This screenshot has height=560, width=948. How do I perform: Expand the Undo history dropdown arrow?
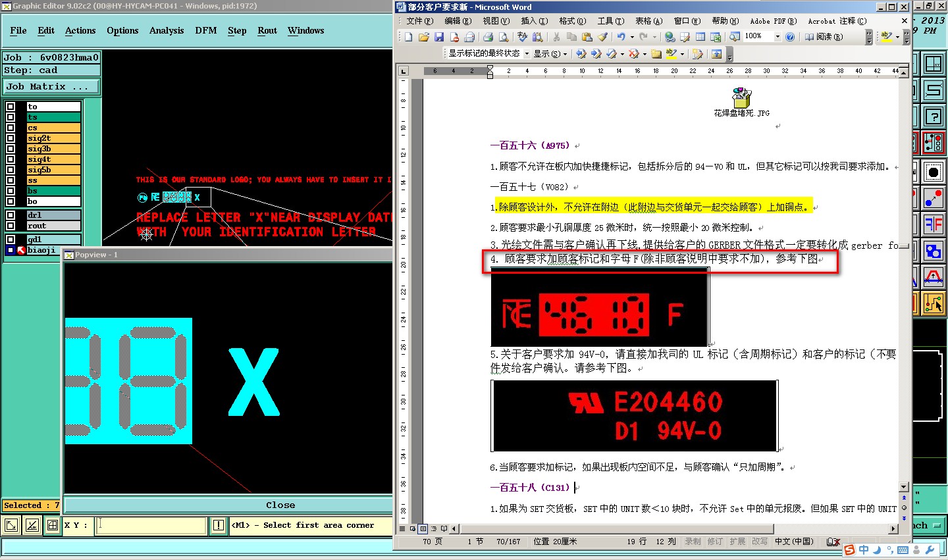632,37
